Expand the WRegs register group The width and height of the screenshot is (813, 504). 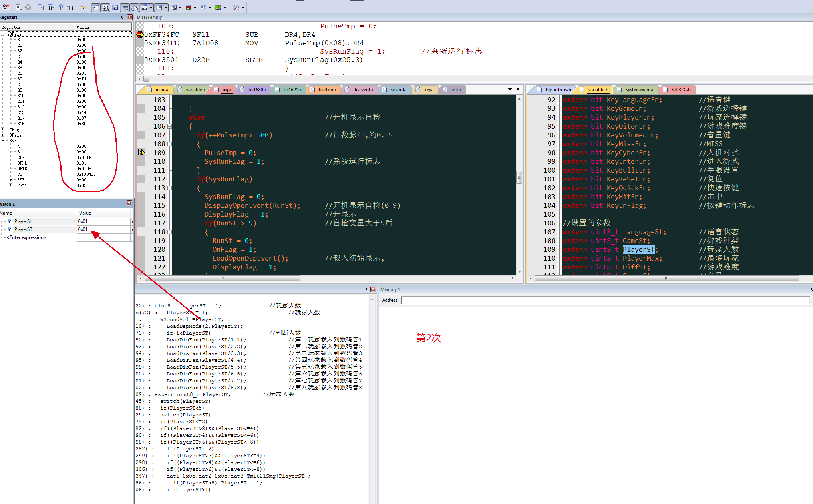[x=3, y=129]
